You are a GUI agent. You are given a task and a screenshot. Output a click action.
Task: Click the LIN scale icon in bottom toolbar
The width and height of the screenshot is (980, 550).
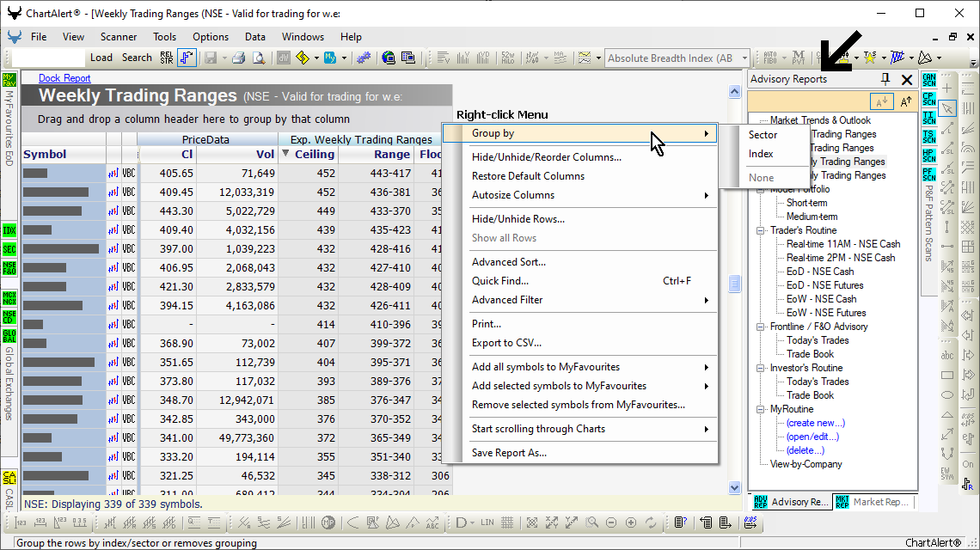[x=487, y=522]
